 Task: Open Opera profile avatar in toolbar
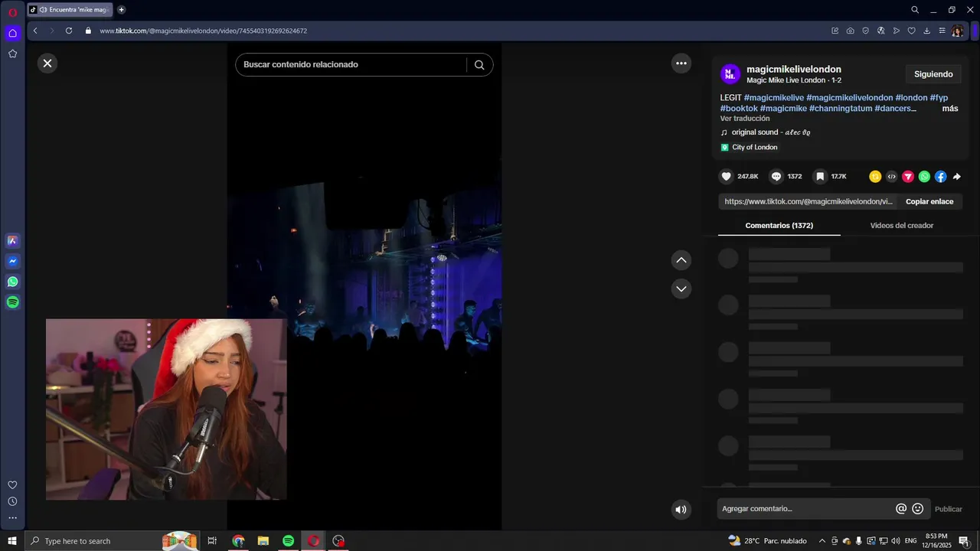pyautogui.click(x=958, y=31)
